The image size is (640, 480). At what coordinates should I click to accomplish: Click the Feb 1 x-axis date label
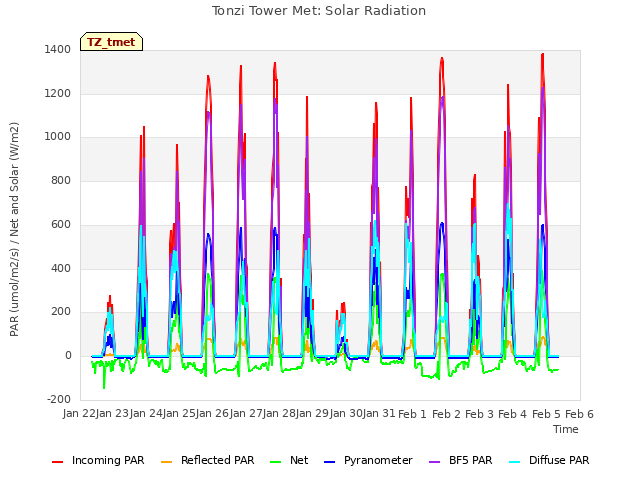click(412, 414)
